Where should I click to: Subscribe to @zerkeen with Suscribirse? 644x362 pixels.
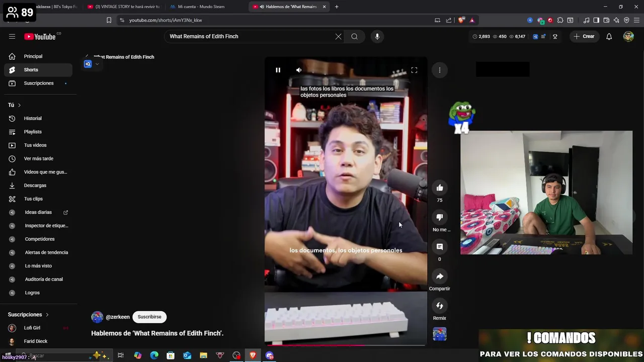(x=149, y=317)
